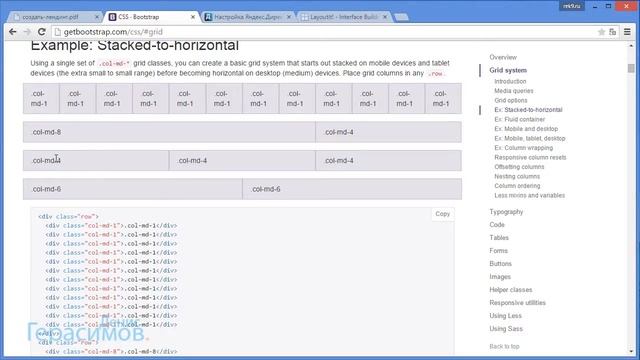The width and height of the screenshot is (640, 360).
Task: Select Ex: Mobile and desktop link
Action: tap(526, 129)
